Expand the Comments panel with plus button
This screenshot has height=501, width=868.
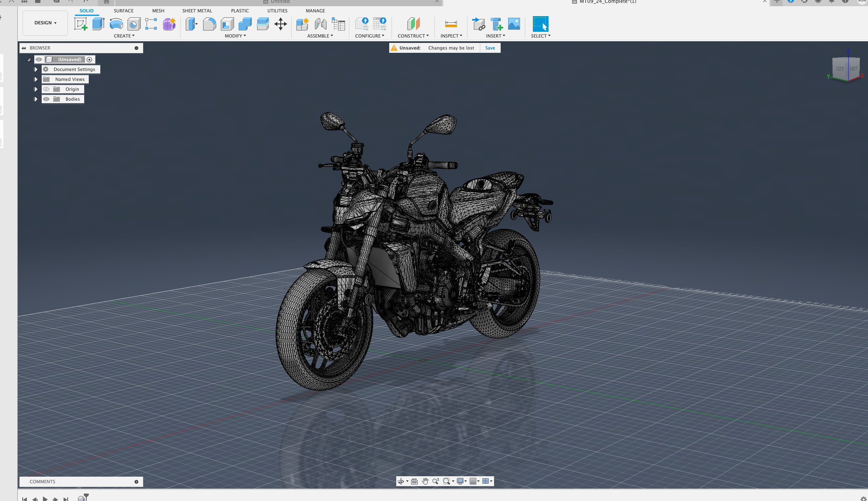136,482
